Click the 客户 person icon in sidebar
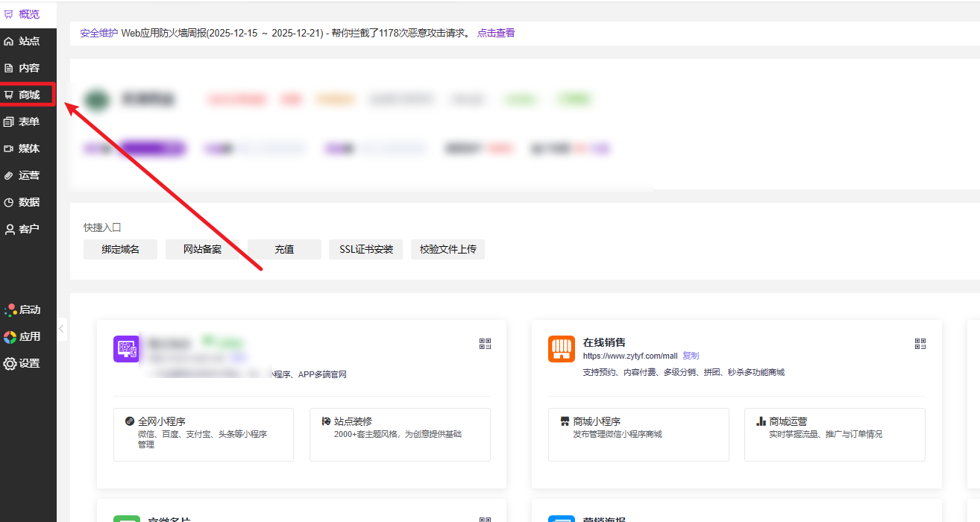The image size is (980, 522). tap(9, 229)
